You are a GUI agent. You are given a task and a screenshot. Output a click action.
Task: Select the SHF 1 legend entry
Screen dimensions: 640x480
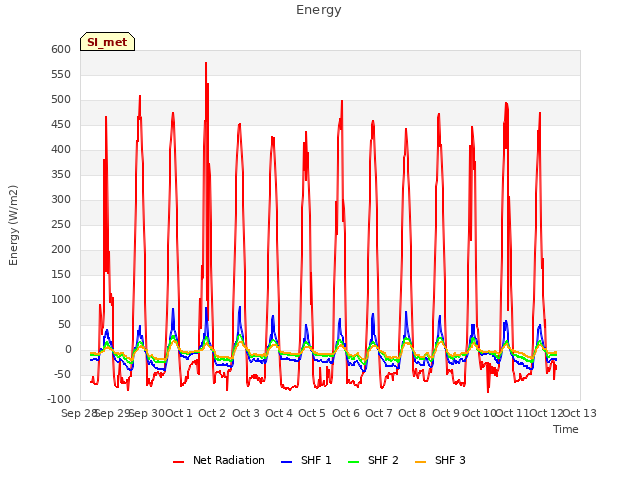pyautogui.click(x=306, y=460)
